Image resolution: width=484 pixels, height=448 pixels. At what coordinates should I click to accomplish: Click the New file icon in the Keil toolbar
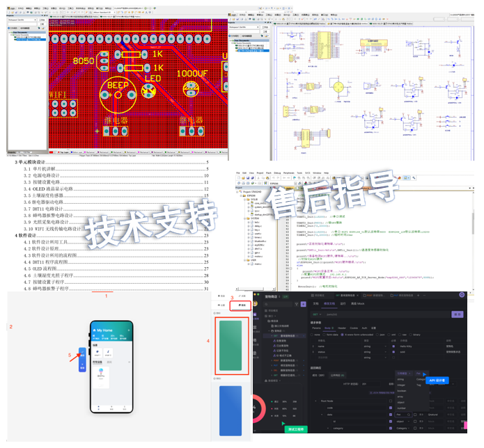[x=239, y=178]
